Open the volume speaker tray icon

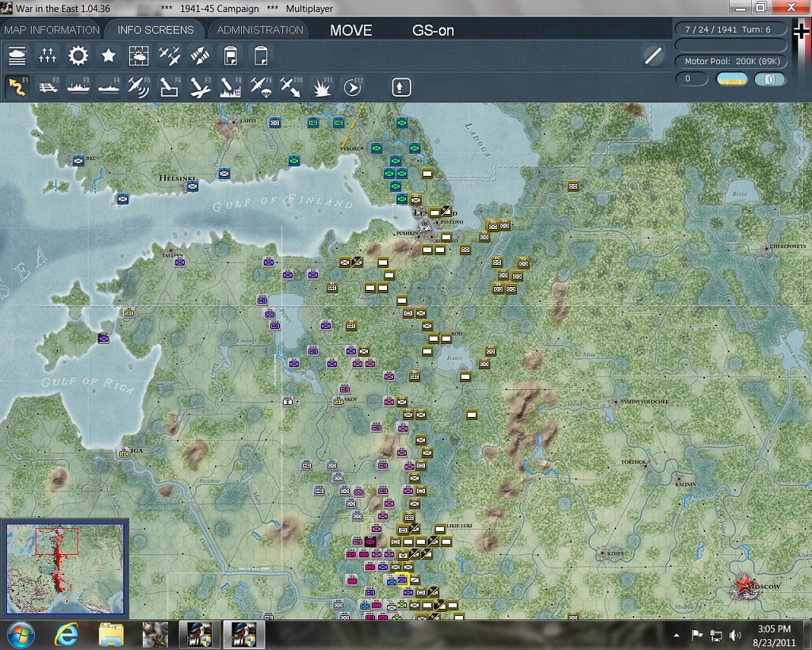click(x=734, y=635)
